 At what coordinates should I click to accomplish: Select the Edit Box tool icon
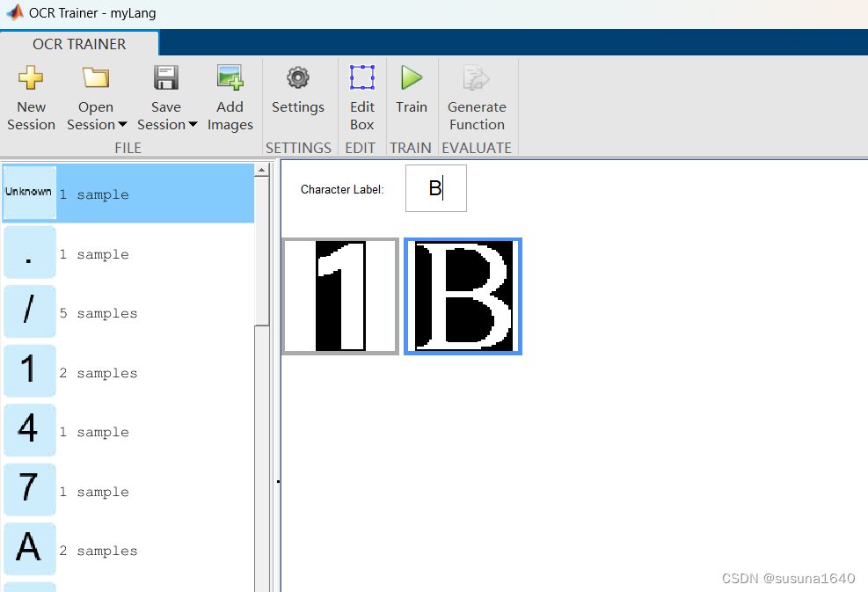(362, 77)
